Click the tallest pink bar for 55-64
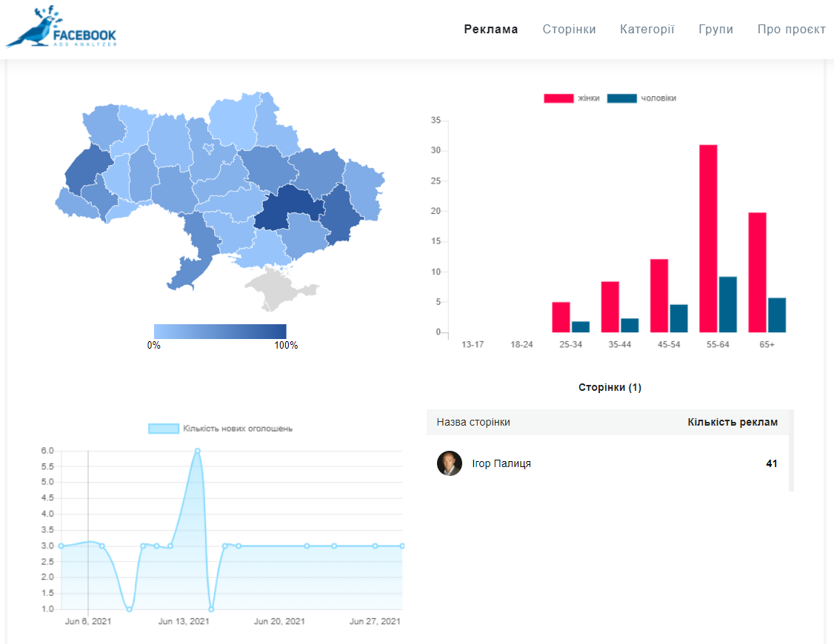 pos(708,238)
